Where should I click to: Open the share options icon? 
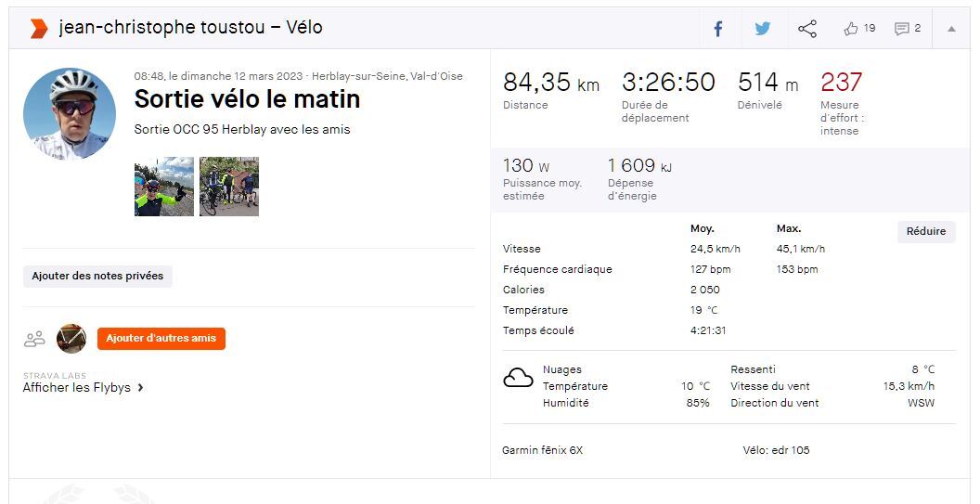pyautogui.click(x=807, y=29)
